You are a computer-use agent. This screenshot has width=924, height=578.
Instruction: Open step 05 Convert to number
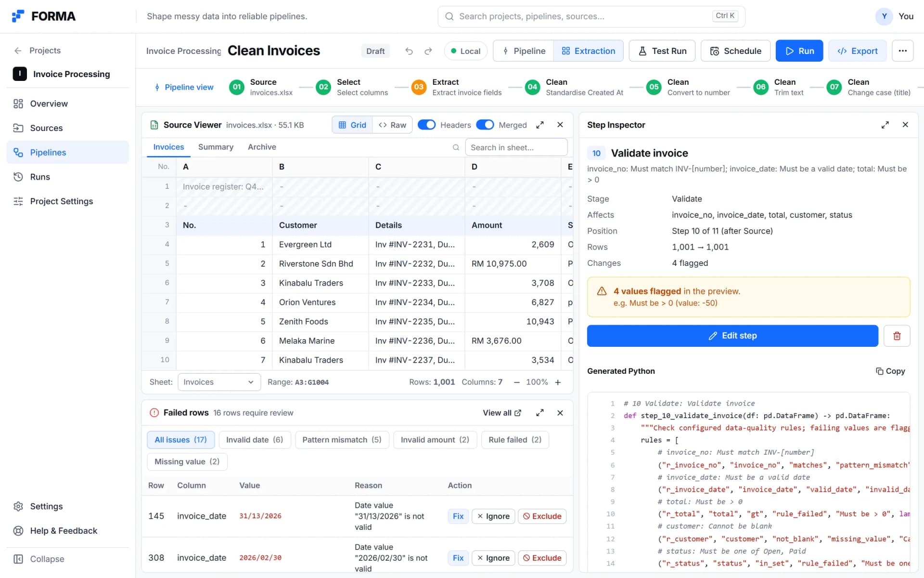pos(688,87)
